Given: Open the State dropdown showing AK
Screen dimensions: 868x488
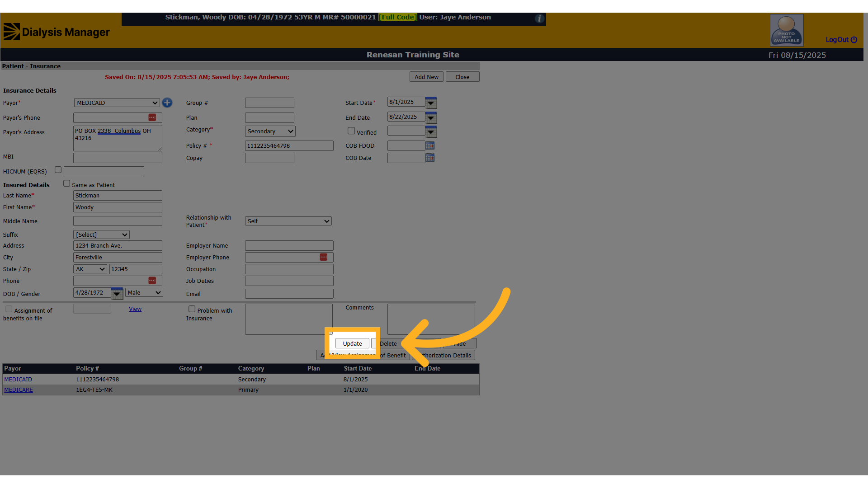Looking at the screenshot, I should pyautogui.click(x=90, y=269).
